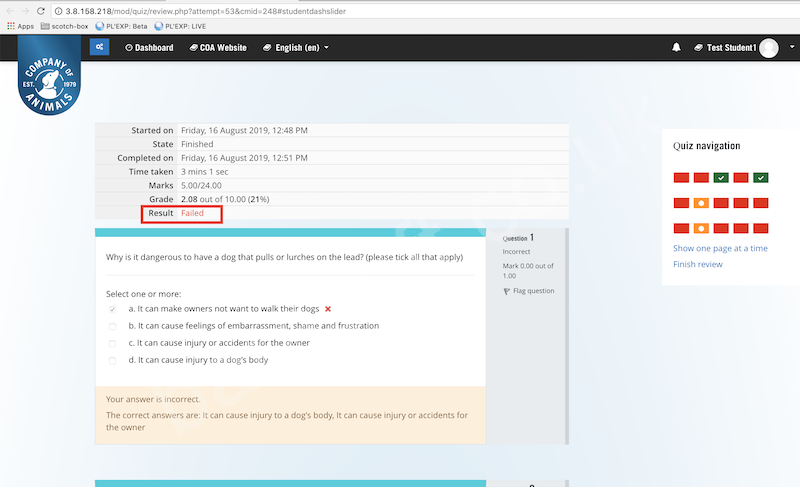
Task: Click the time taken 3 mins 1 sec
Action: (x=205, y=172)
